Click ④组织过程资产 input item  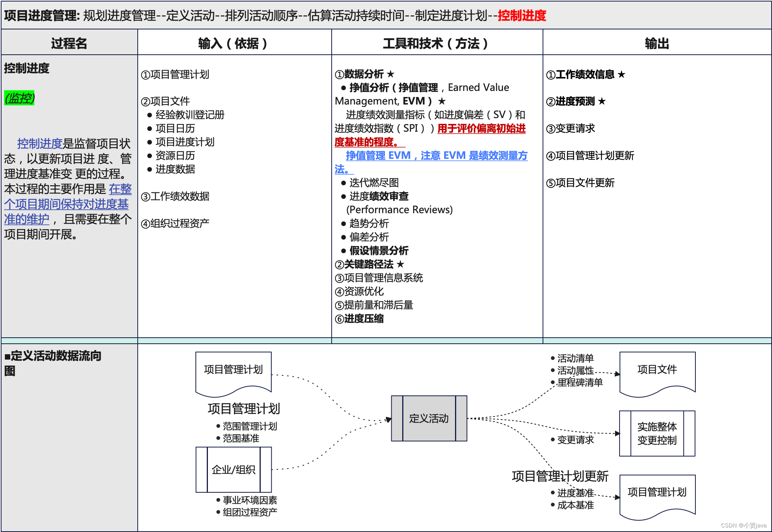pos(175,223)
